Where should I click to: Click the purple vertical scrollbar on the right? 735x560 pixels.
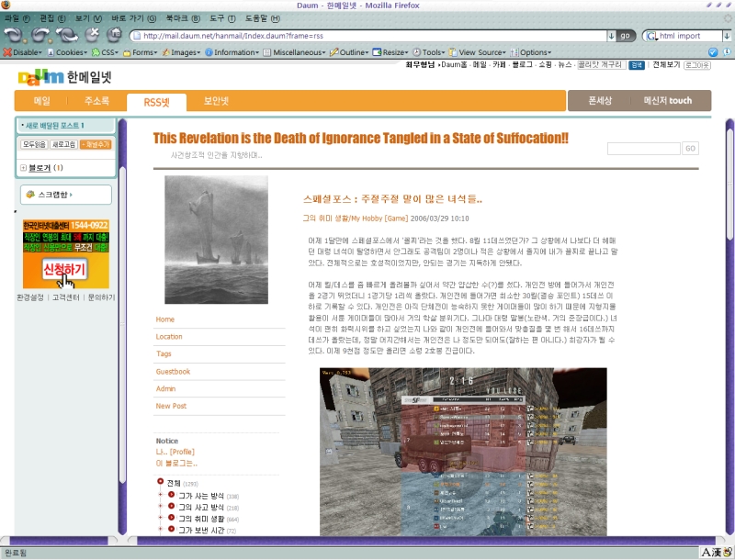pos(729,328)
